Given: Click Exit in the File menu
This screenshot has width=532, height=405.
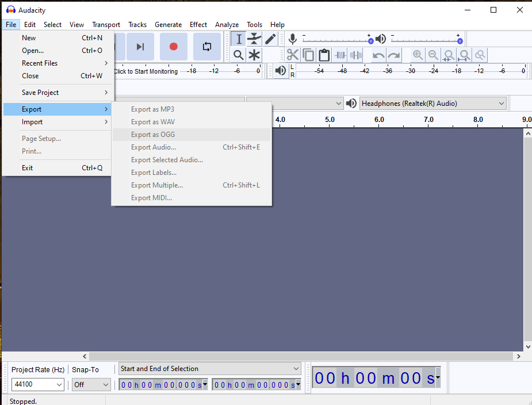Looking at the screenshot, I should click(x=58, y=168).
